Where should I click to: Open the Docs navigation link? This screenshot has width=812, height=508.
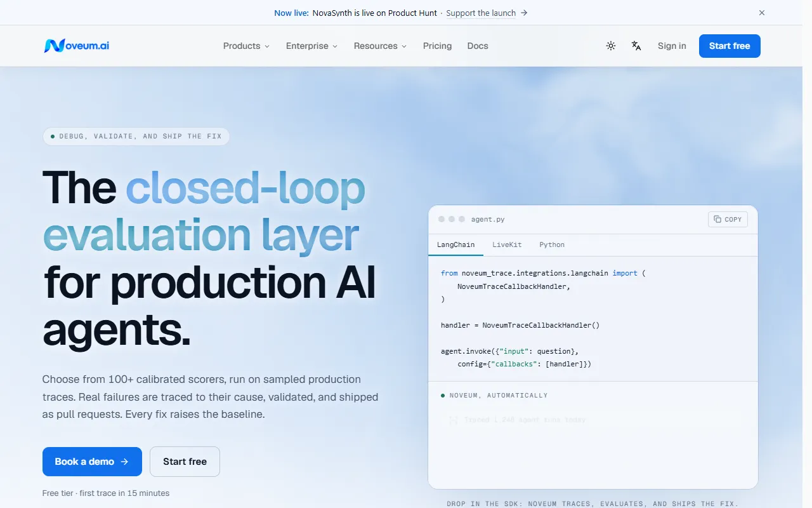click(x=478, y=46)
